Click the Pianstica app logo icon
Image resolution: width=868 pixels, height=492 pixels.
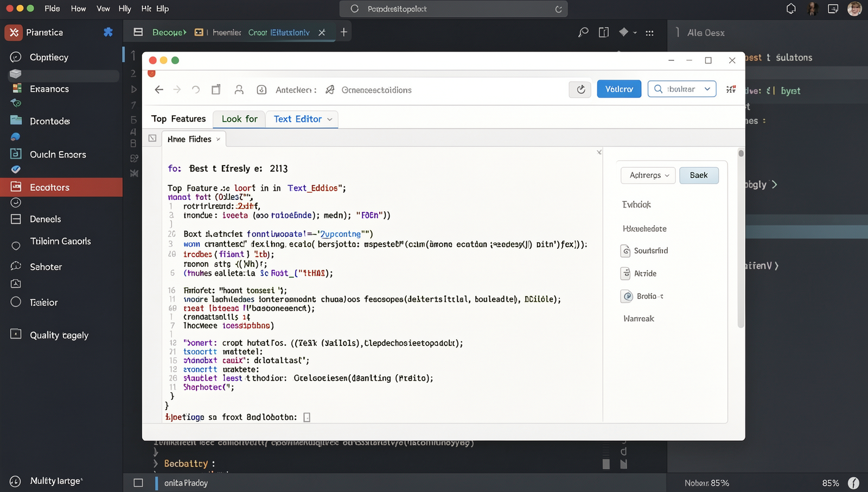(14, 33)
